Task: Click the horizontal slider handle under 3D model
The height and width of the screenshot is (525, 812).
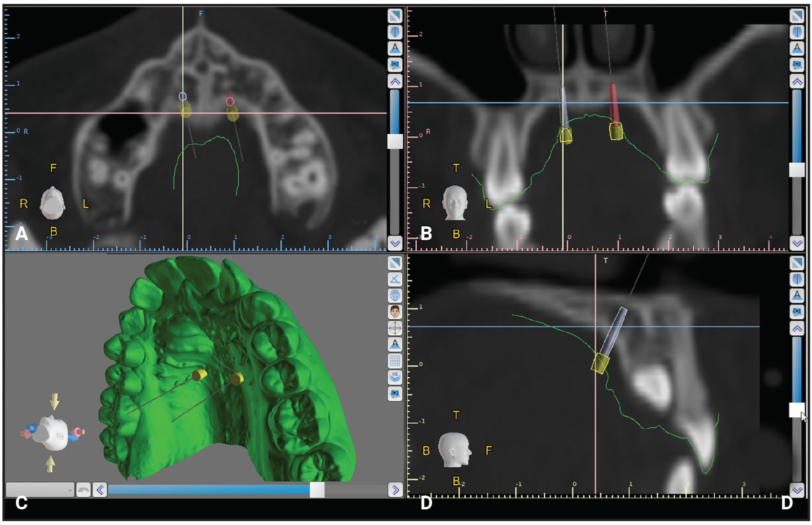Action: click(317, 490)
